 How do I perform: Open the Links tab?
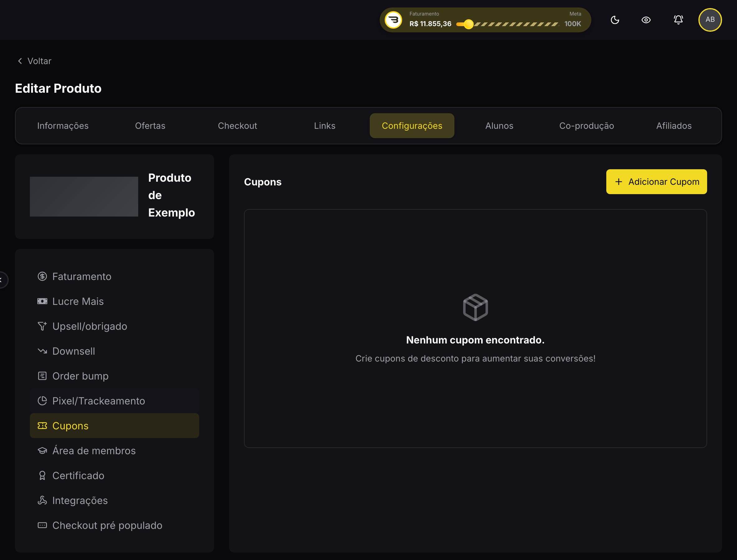click(325, 126)
